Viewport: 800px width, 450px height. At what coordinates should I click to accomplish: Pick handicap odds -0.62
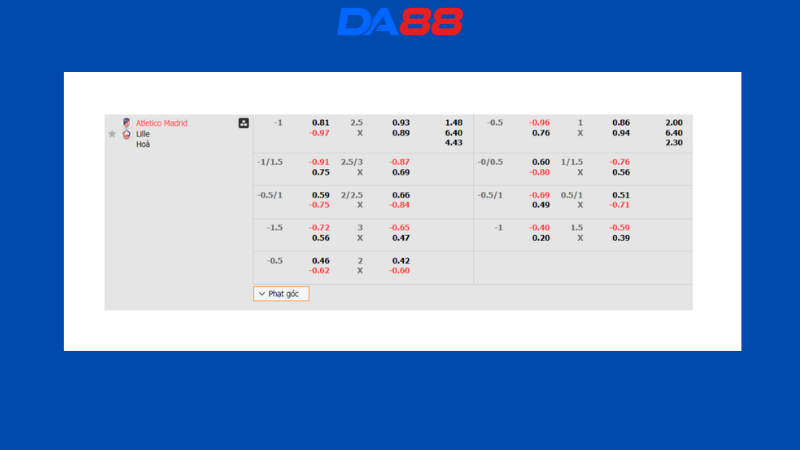(319, 270)
